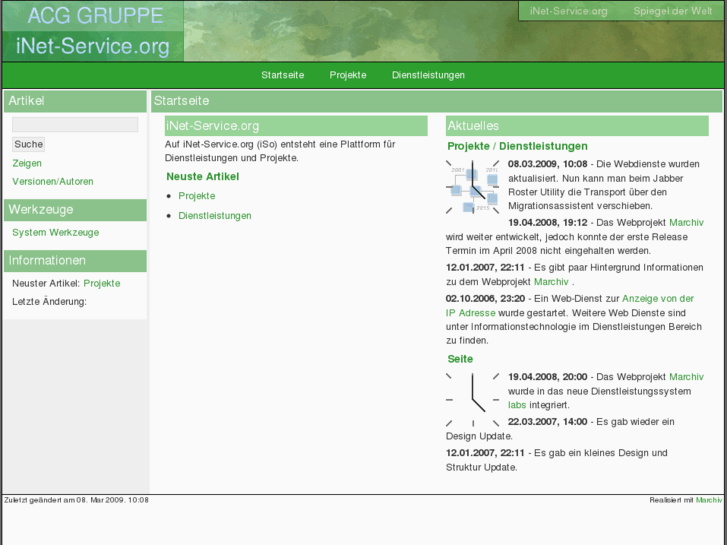The width and height of the screenshot is (727, 545).
Task: Click the date 08.03.2009, 10:08 entry
Action: pyautogui.click(x=548, y=164)
